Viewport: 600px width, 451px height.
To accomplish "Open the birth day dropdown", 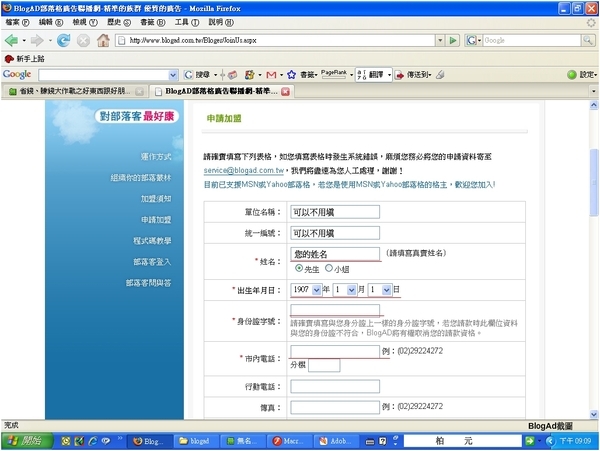I will pos(386,290).
